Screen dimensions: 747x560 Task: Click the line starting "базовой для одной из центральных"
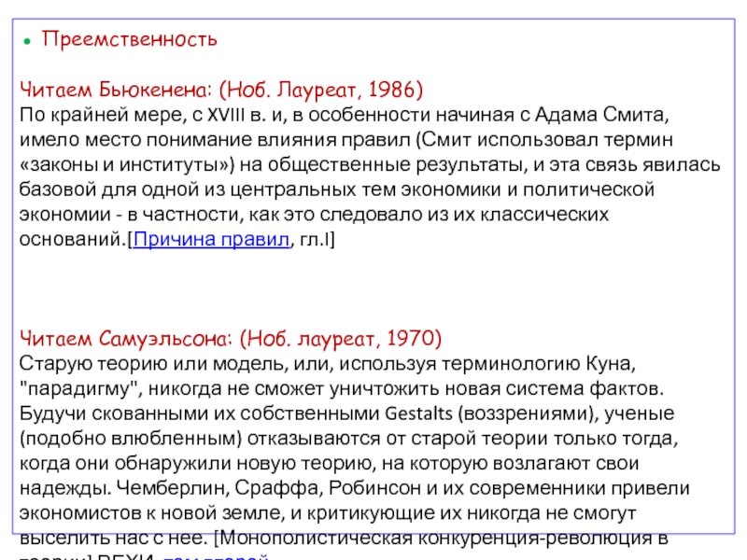337,189
